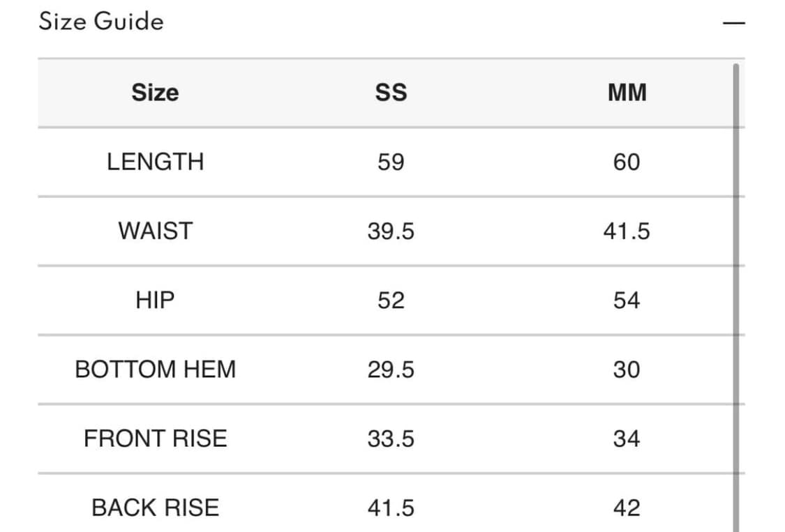Click the LENGTH row label
The image size is (785, 532).
155,162
